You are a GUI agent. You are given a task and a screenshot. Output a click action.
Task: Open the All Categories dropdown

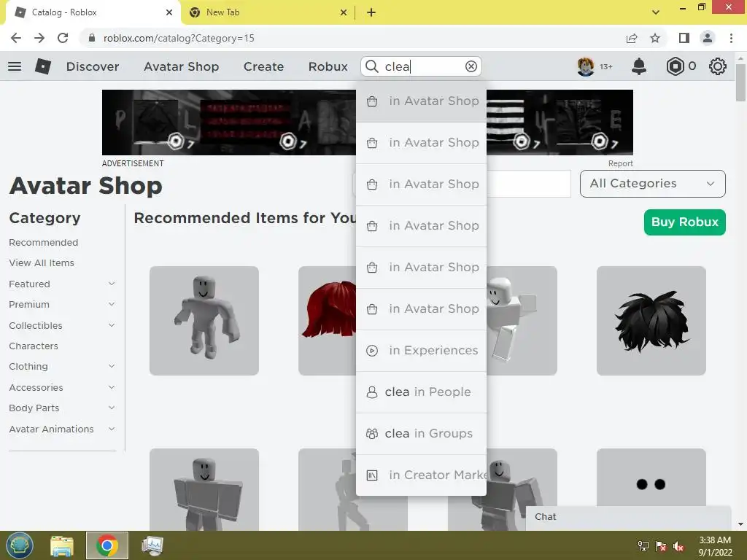pyautogui.click(x=653, y=183)
